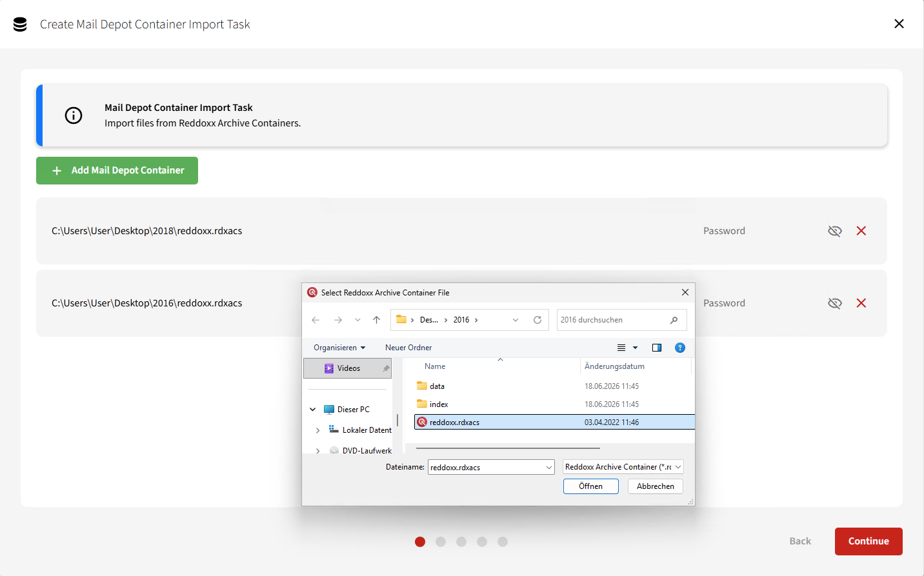
Task: Open the view options dropdown arrow
Action: (x=636, y=348)
